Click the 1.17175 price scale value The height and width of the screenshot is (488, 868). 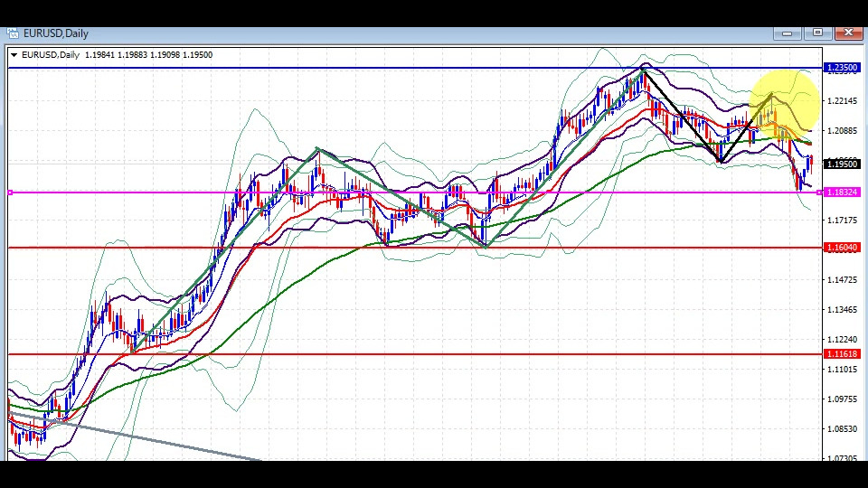click(x=842, y=221)
